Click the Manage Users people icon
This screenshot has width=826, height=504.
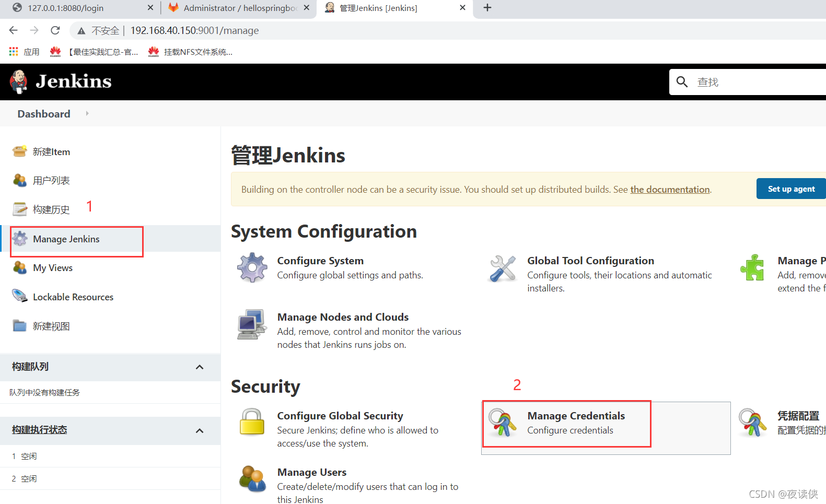(x=252, y=478)
